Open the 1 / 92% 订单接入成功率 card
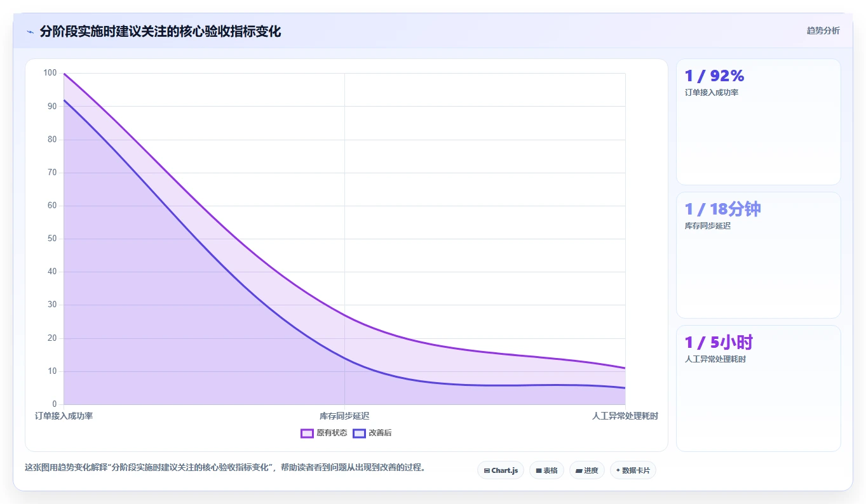The width and height of the screenshot is (866, 504). pyautogui.click(x=759, y=122)
